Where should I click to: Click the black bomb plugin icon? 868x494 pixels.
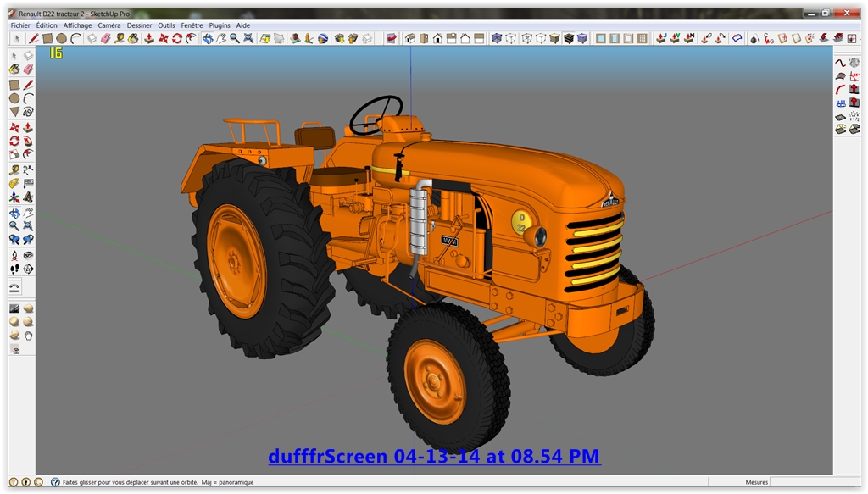(x=754, y=38)
